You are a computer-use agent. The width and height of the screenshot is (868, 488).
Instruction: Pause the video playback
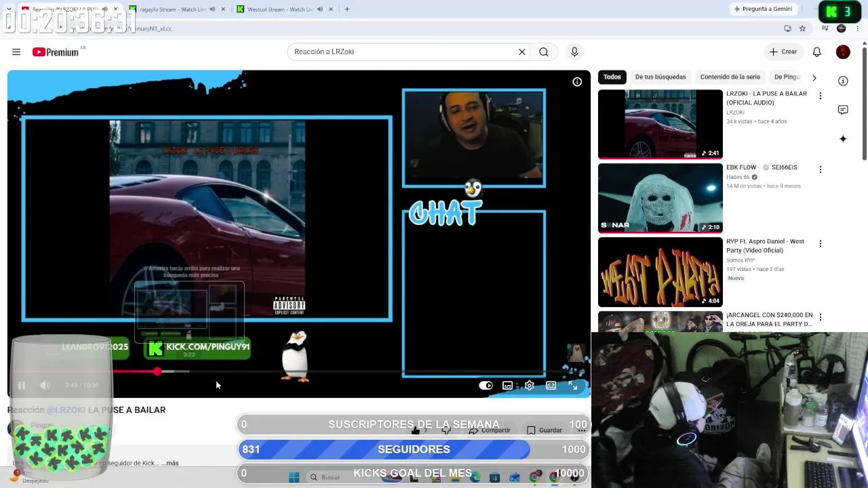click(x=22, y=386)
